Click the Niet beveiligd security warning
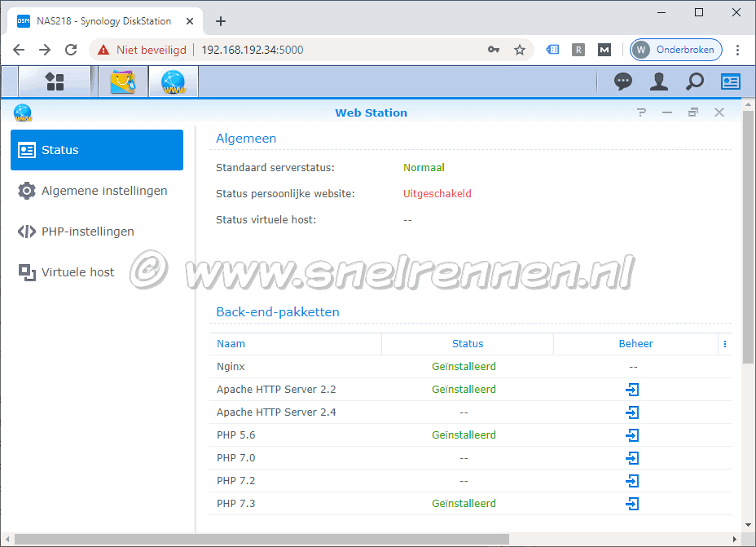This screenshot has height=547, width=756. point(142,50)
